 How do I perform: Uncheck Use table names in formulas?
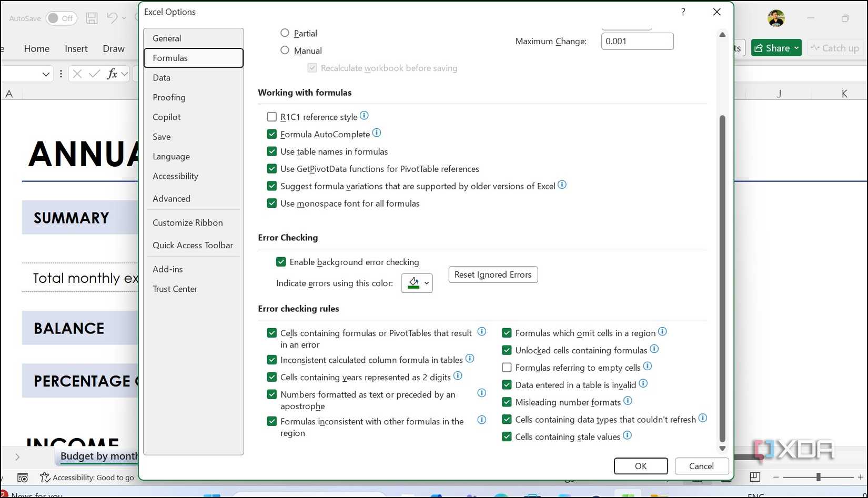tap(272, 151)
